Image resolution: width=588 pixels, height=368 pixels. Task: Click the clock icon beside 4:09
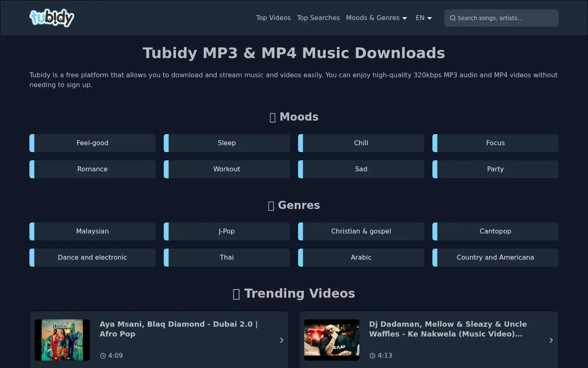coord(103,356)
